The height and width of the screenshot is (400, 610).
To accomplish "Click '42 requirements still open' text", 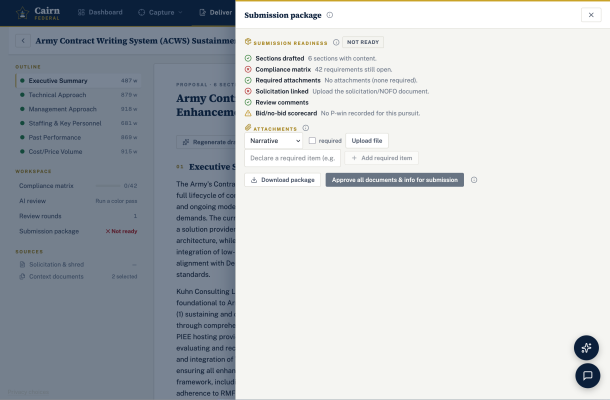I will click(353, 69).
